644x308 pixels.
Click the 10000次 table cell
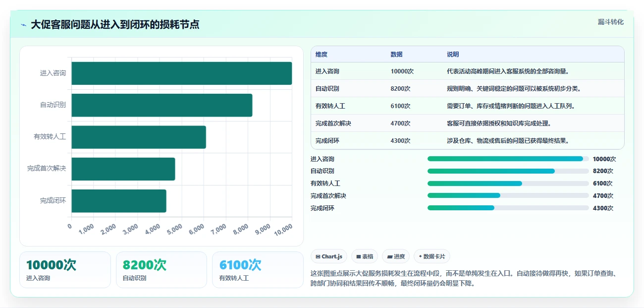(x=402, y=71)
